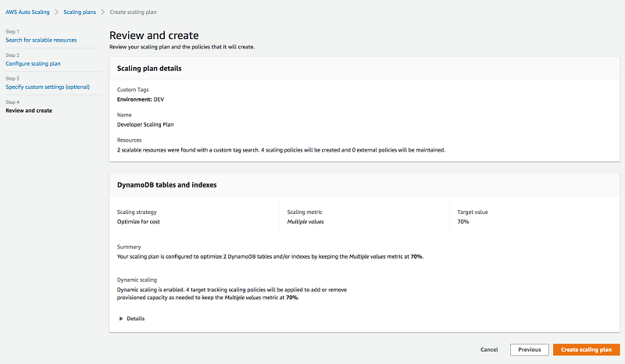Screen dimensions: 625x364
Task: Click the Scaling plan details panel header
Action: pos(149,69)
